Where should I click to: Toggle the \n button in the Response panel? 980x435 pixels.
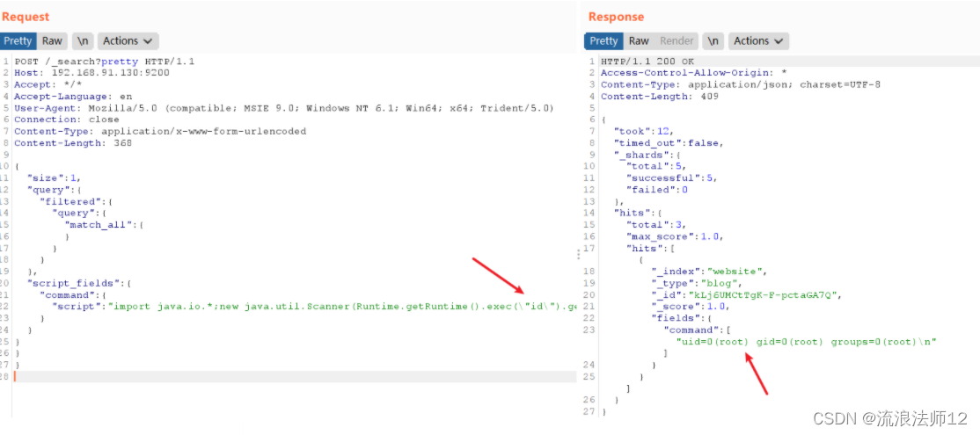tap(713, 40)
